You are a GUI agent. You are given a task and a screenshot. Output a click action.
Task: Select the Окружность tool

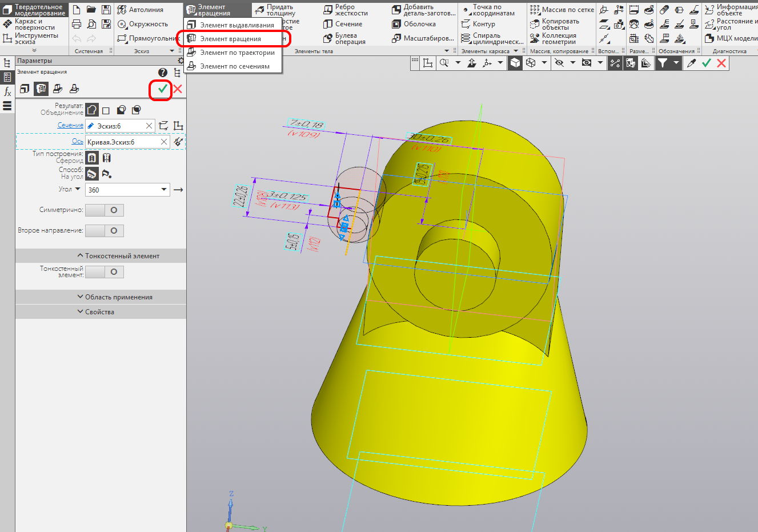(x=143, y=24)
